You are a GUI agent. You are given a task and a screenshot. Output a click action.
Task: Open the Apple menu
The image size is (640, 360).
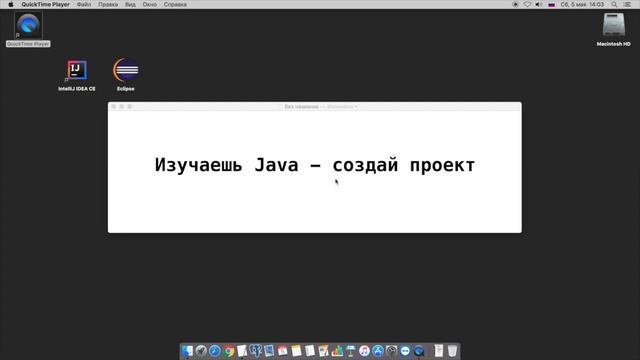[11, 4]
